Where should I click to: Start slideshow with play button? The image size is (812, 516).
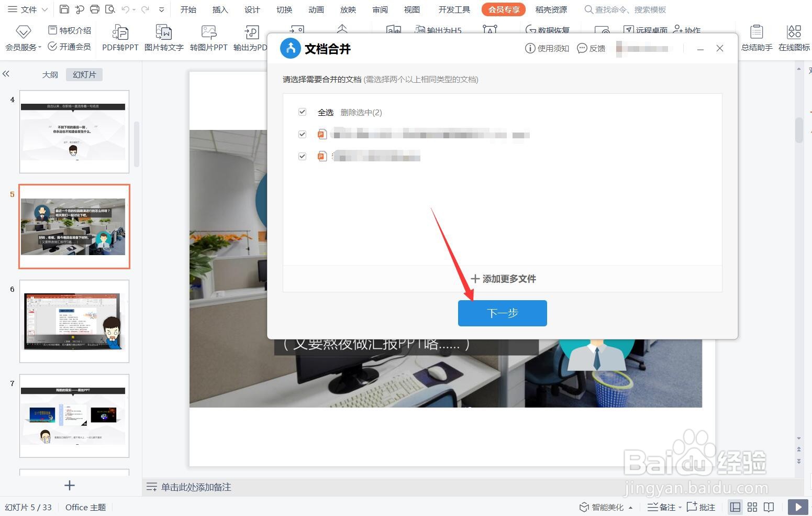798,507
